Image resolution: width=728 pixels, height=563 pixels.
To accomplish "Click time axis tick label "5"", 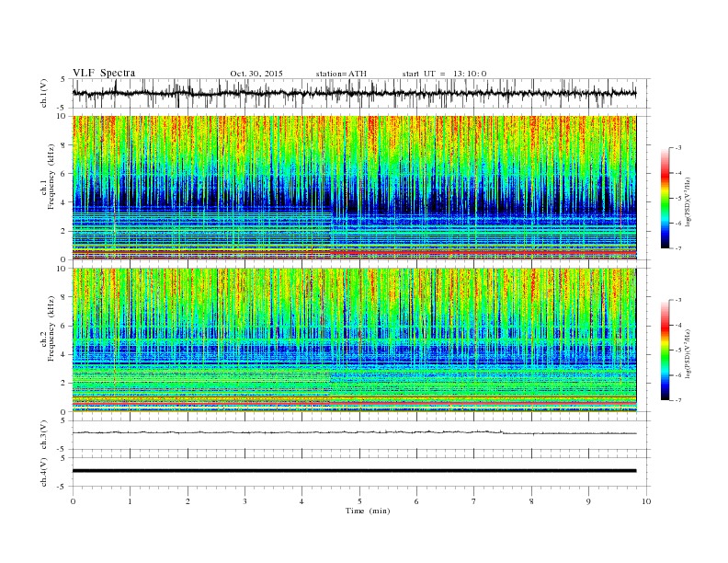I will [x=359, y=501].
